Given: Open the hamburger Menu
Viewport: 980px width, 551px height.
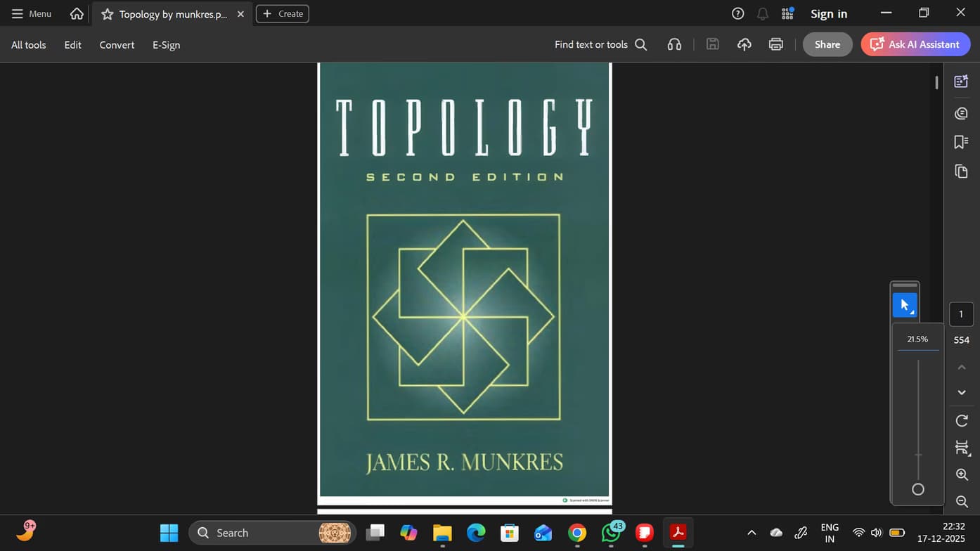Looking at the screenshot, I should pos(32,14).
